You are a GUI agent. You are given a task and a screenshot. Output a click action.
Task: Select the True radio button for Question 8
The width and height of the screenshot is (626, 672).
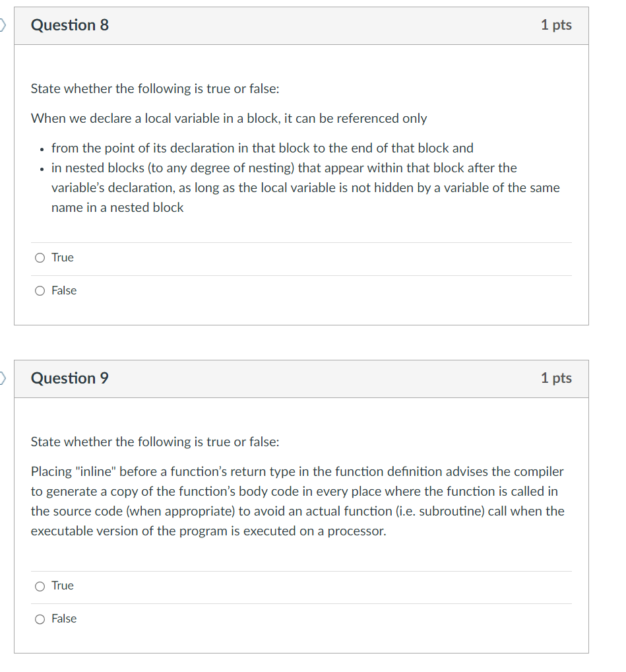tap(40, 257)
